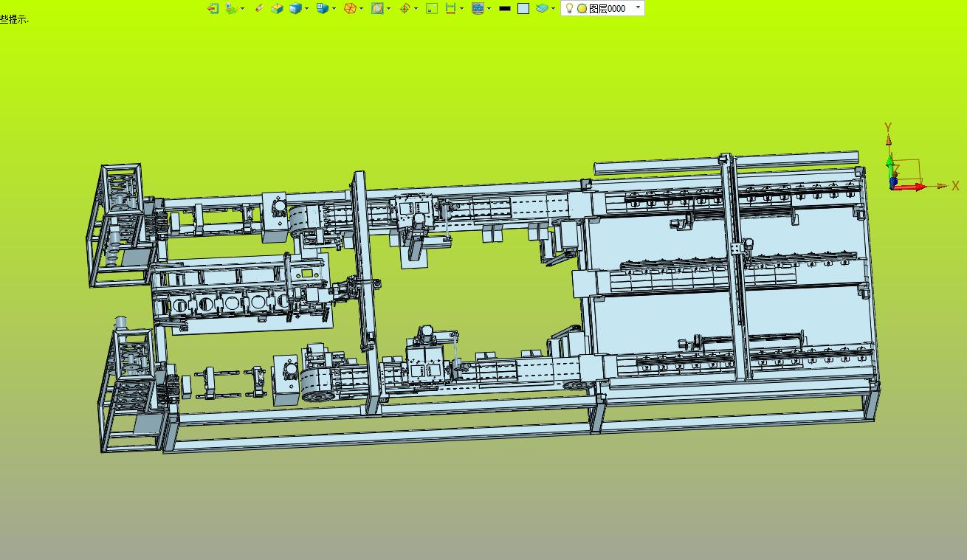Screen dimensions: 967x560
Task: Expand the labeled blue cube dropdown arrow
Action: [x=334, y=9]
